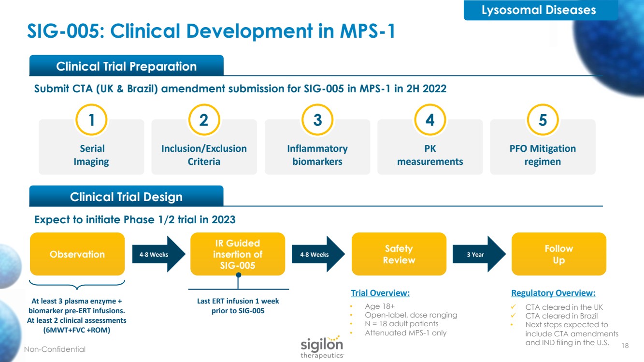The height and width of the screenshot is (362, 644).
Task: Click the Non-Confidential footer label
Action: point(55,349)
